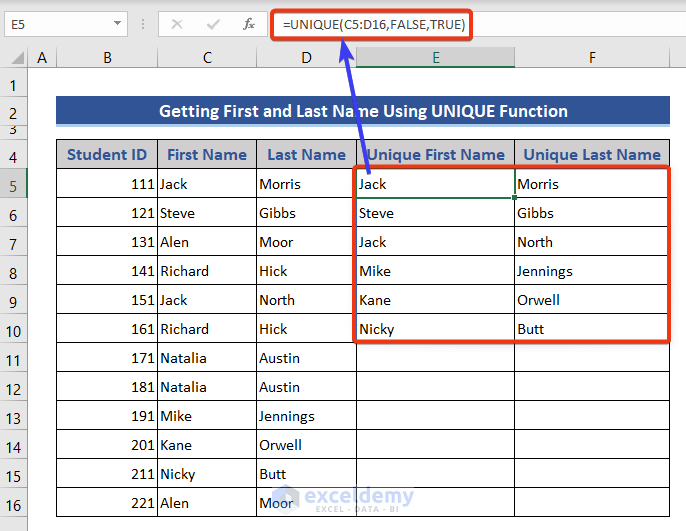Click the title cell "Getting First and Last Name Using UNIQUE Function"
This screenshot has height=531, width=686.
click(363, 111)
